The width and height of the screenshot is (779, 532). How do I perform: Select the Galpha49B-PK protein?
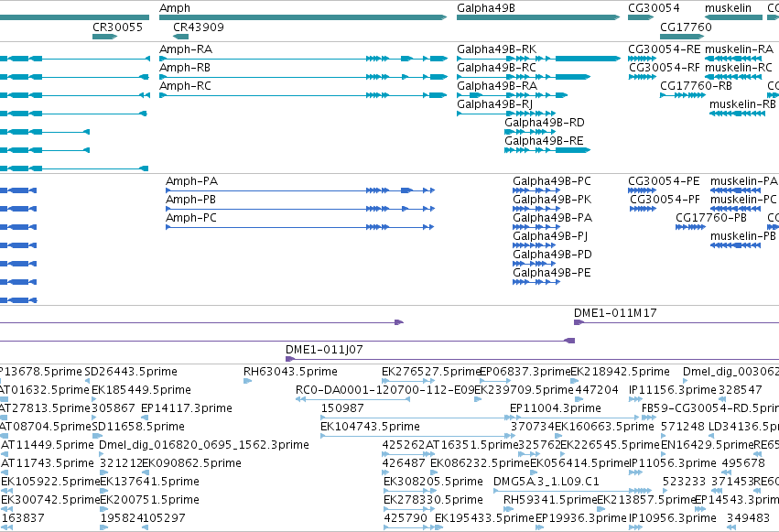coord(536,209)
